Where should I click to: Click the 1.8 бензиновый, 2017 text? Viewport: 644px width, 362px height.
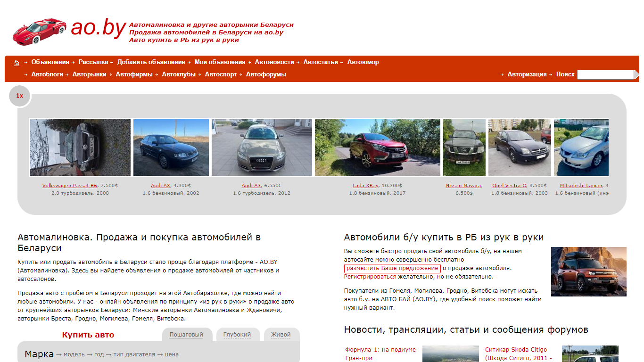pos(378,193)
